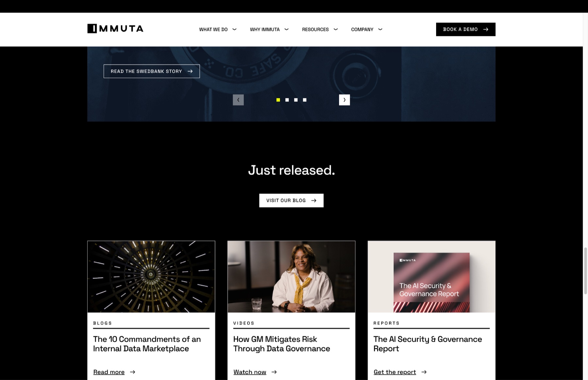Open The AI Security & Governance Report title
Image resolution: width=588 pixels, height=380 pixels.
(x=428, y=344)
